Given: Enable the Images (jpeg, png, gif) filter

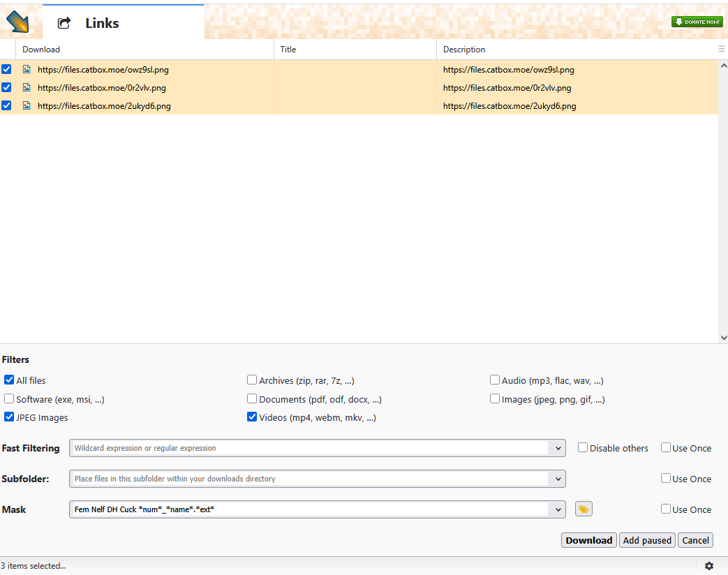Looking at the screenshot, I should (x=495, y=398).
